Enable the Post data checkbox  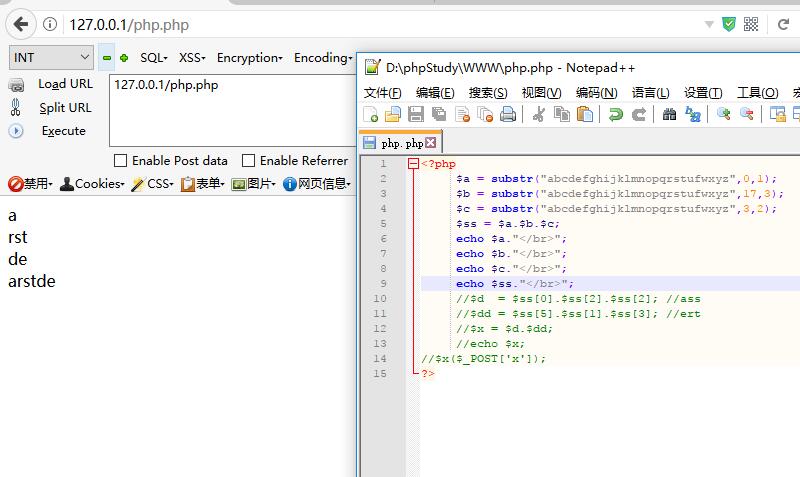[121, 161]
